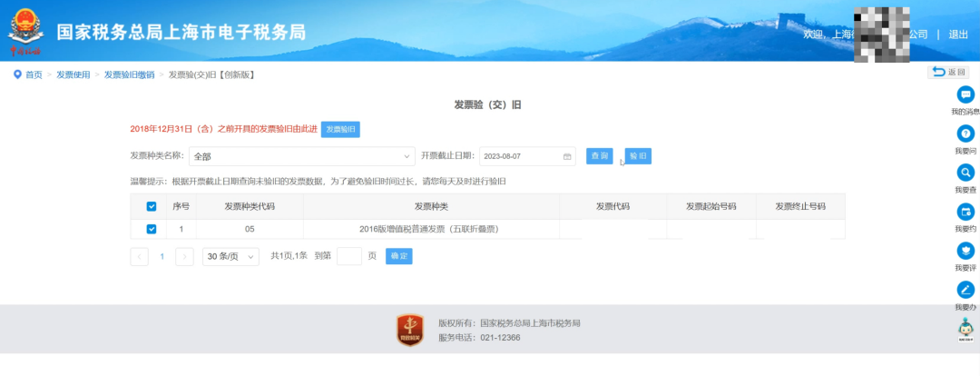The image size is (980, 376).
Task: Click the 国家税务总局上海市电子税务局 title
Action: [x=181, y=33]
